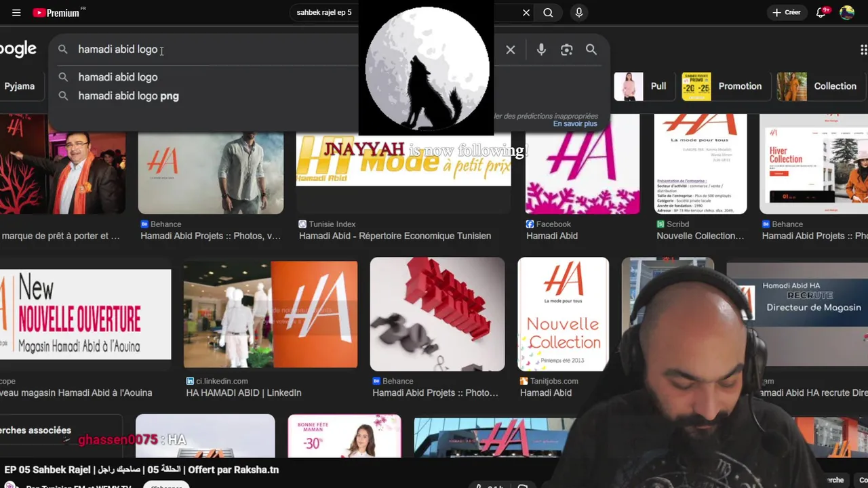Start Google voice search microphone
The width and height of the screenshot is (868, 488).
tap(541, 49)
